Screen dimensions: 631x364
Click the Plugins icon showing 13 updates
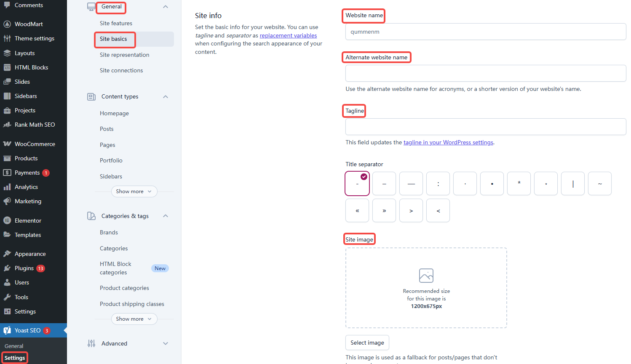point(7,268)
